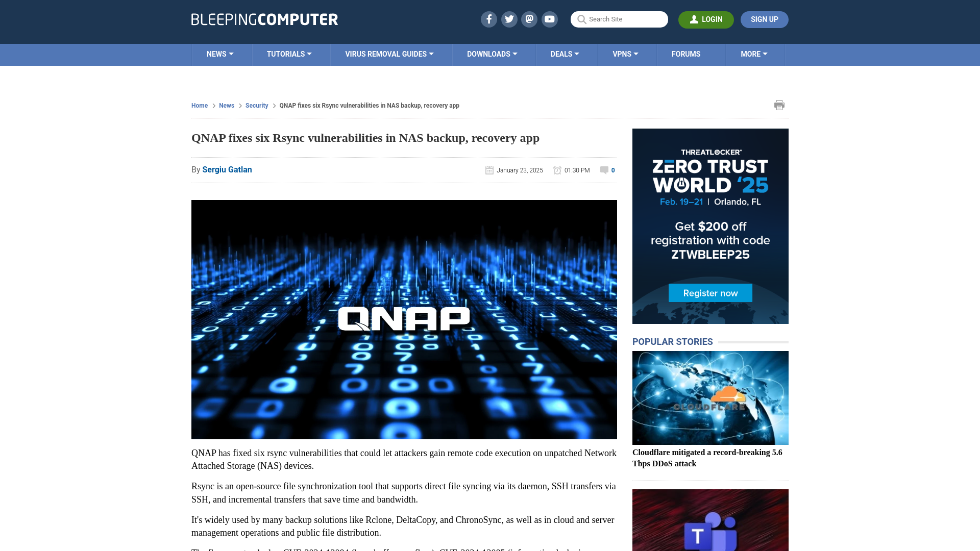This screenshot has width=980, height=551.
Task: Expand the VIRUS REMOVAL GUIDES dropdown
Action: [x=389, y=54]
